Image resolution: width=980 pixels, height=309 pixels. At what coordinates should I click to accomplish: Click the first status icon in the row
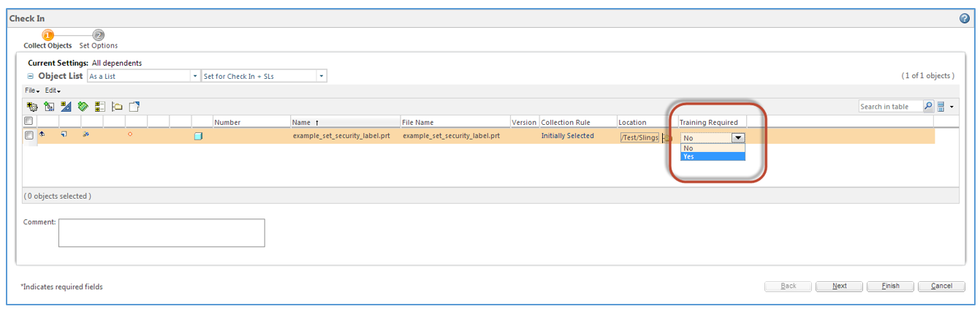coord(42,134)
